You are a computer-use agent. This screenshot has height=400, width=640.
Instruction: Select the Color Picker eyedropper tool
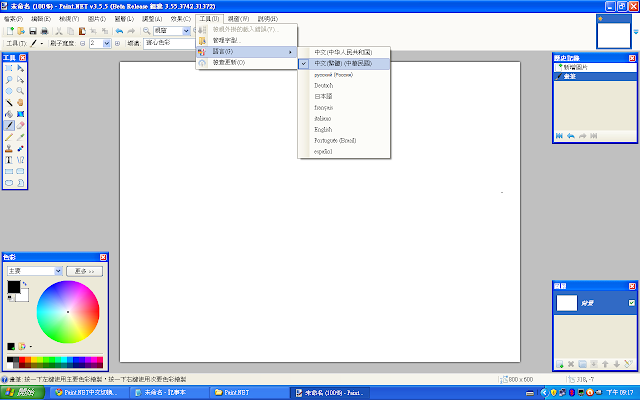pyautogui.click(x=20, y=137)
